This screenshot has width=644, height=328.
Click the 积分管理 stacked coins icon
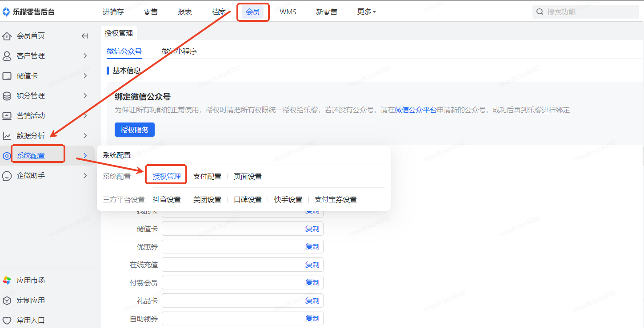[7, 96]
